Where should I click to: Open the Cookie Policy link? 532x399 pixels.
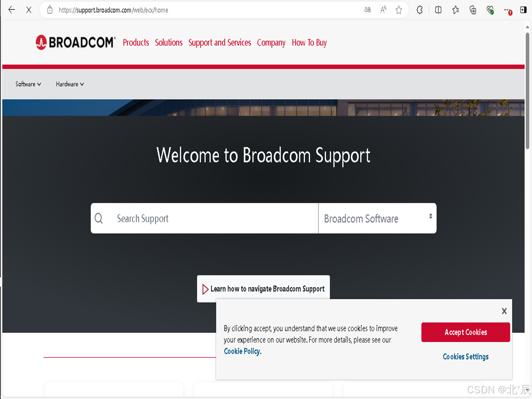pyautogui.click(x=243, y=351)
